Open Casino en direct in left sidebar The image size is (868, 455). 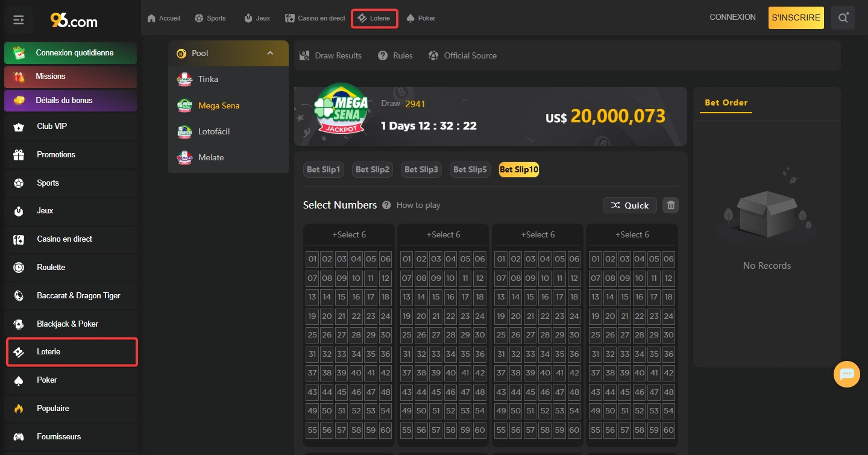pyautogui.click(x=71, y=239)
